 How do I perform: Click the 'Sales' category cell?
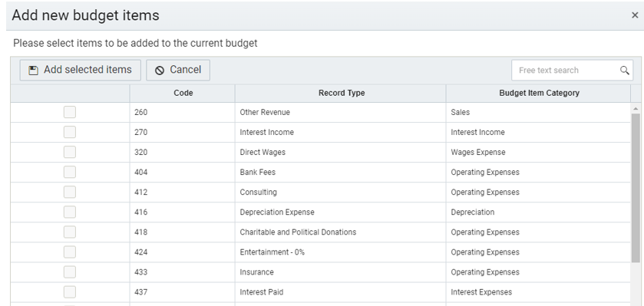tap(538, 112)
